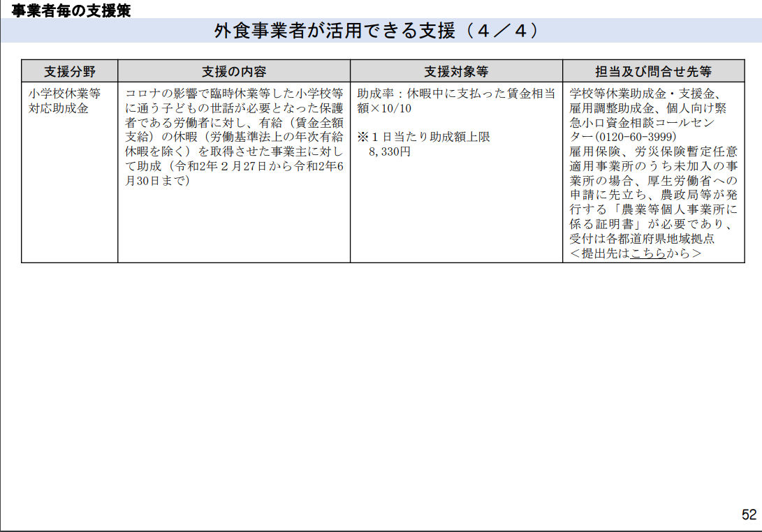This screenshot has width=762, height=532.
Task: Click the 月30日まで text line
Action: [157, 181]
